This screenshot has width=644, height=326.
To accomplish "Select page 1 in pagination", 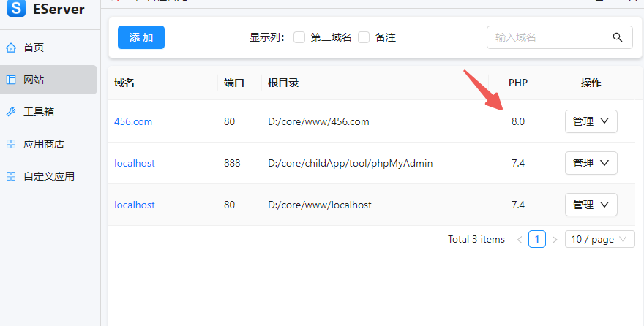I will 537,239.
